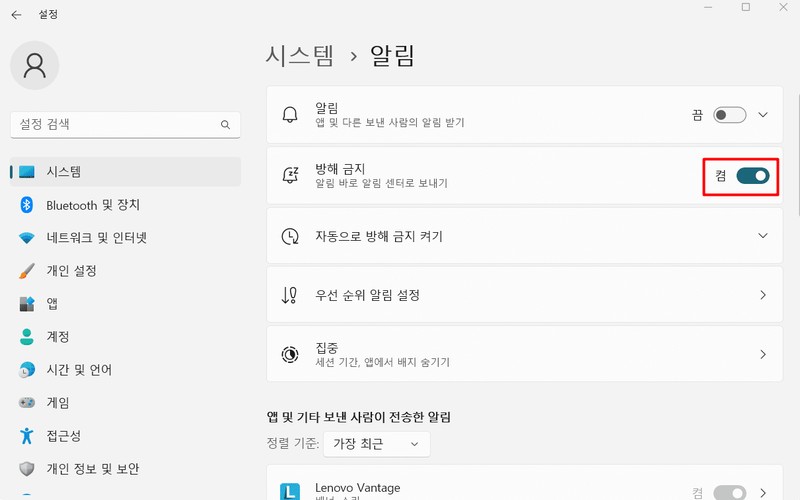Screen dimensions: 800x500
Task: Click the Lenovo Vantage app name
Action: [358, 488]
